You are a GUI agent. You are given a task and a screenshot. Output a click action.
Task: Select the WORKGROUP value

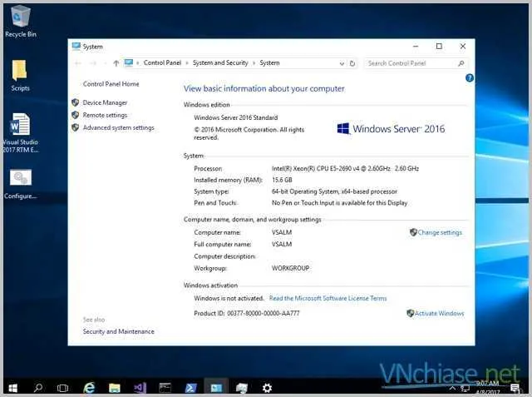tap(290, 268)
